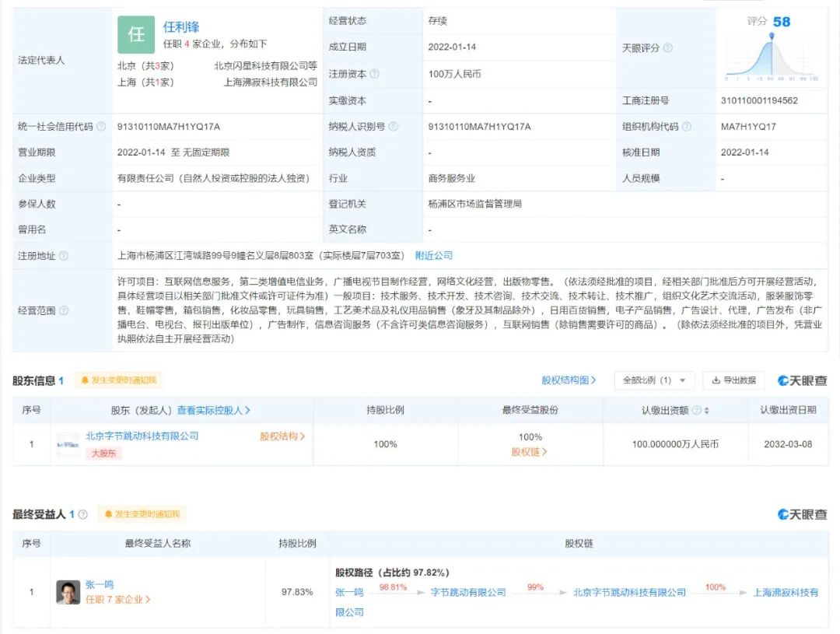The image size is (840, 634).
Task: Click the green 任 avatar icon
Action: pos(136,35)
